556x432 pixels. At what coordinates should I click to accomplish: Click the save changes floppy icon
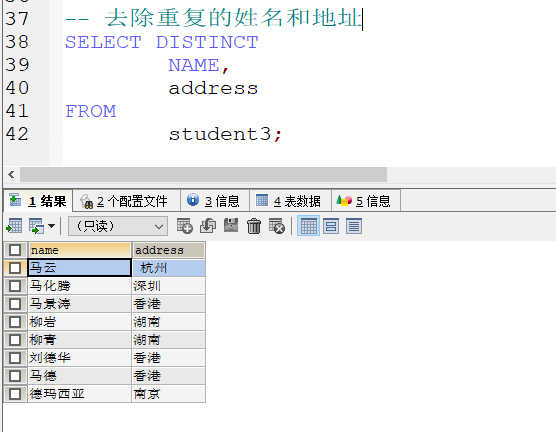click(x=231, y=226)
